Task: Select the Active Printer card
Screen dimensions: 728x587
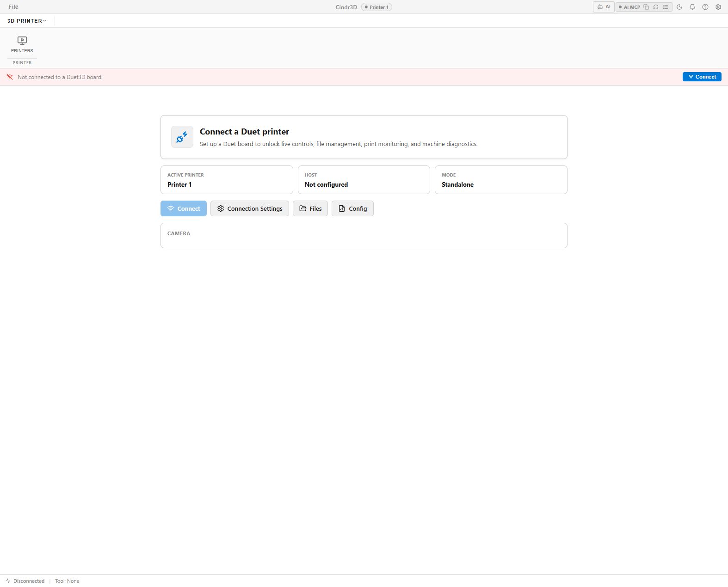Action: pos(227,180)
